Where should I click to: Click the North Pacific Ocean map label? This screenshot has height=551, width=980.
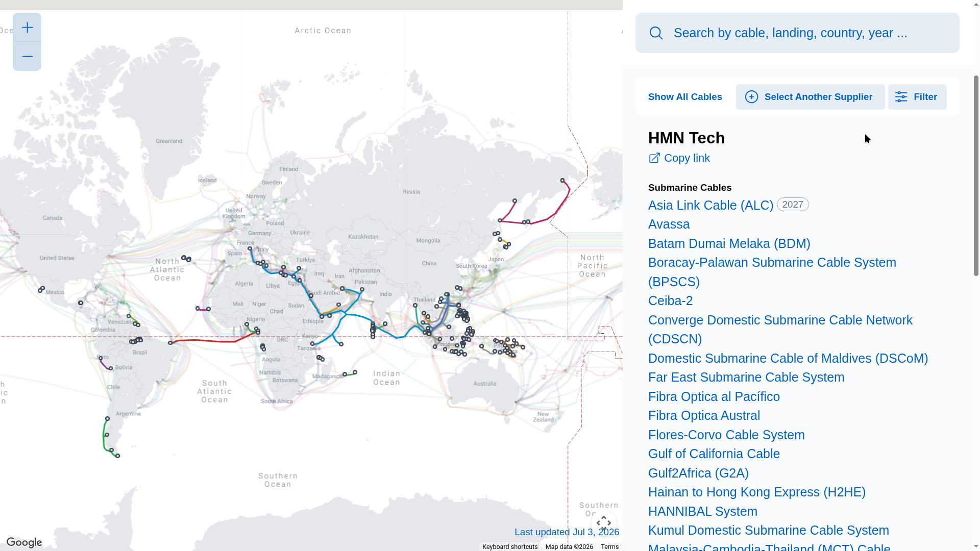592,266
